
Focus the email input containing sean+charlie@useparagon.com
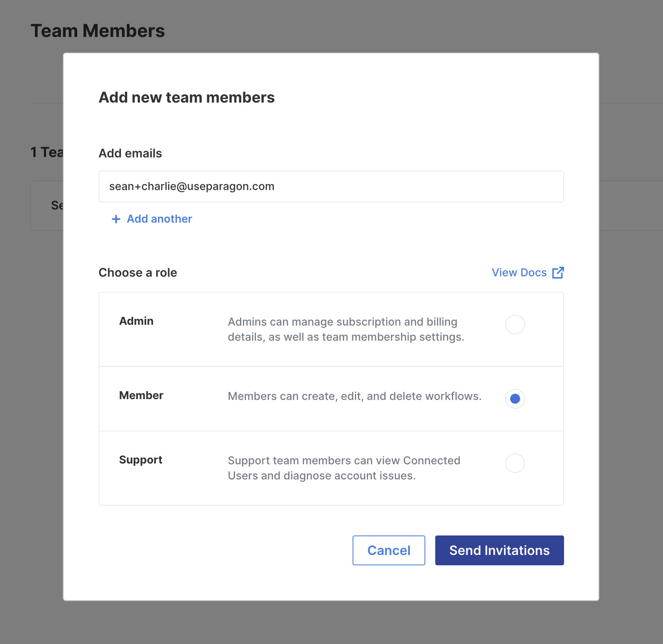331,186
